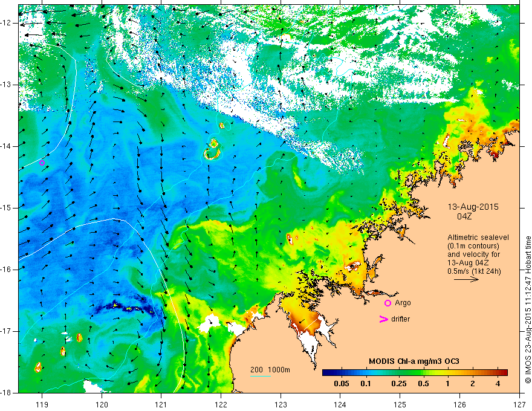This screenshot has height=411, width=532.
Task: Click the color scale value '0.5'
Action: pos(423,384)
